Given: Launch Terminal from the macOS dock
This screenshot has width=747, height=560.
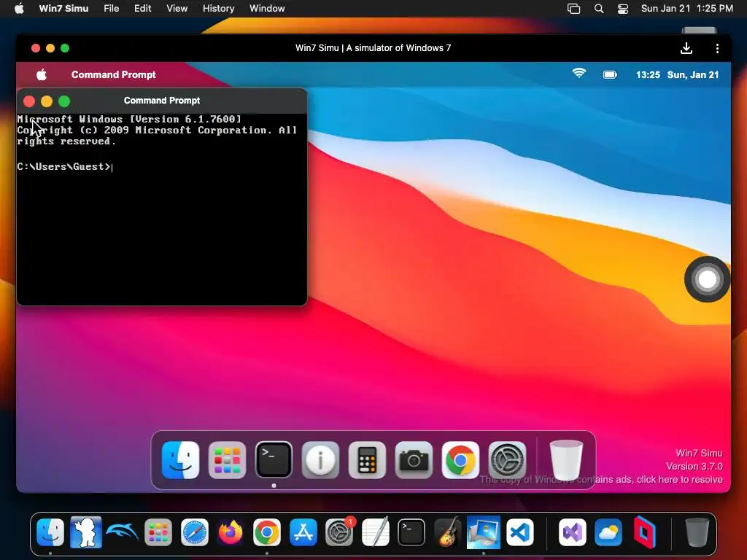Looking at the screenshot, I should pyautogui.click(x=411, y=532).
